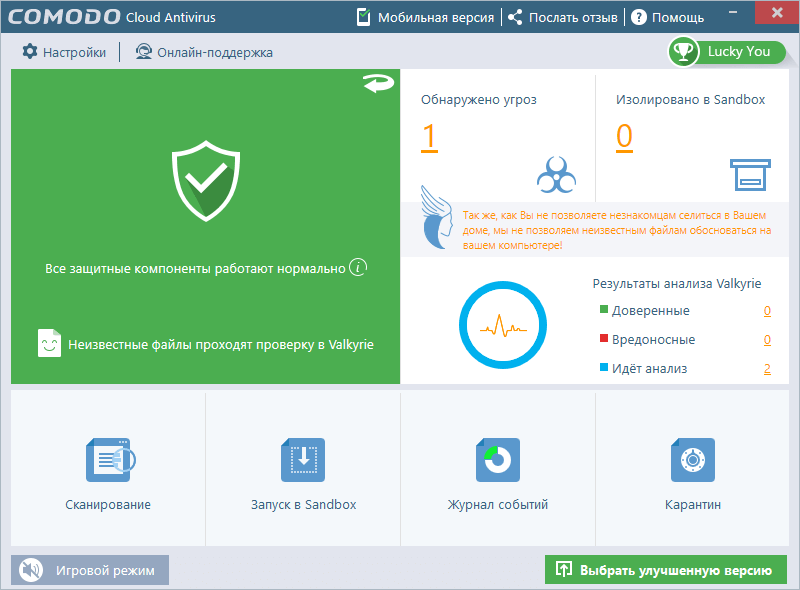
Task: Click the green Доверенные legend square
Action: click(604, 309)
